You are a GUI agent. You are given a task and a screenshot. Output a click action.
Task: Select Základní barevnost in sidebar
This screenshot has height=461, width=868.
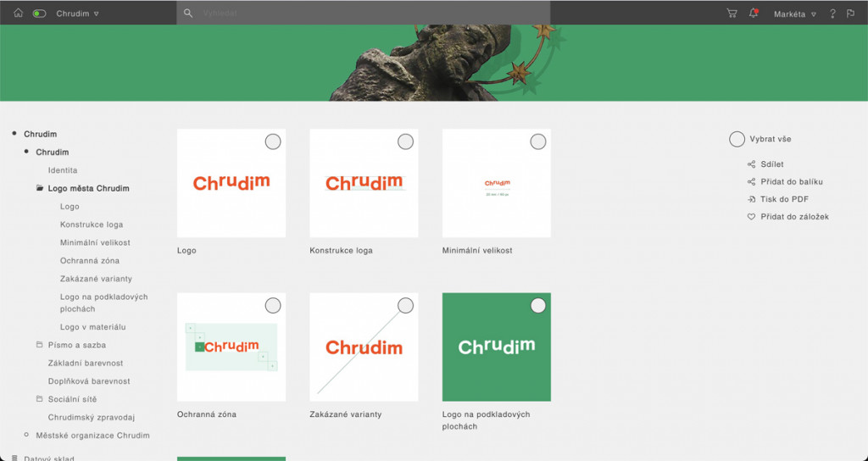[x=85, y=364]
